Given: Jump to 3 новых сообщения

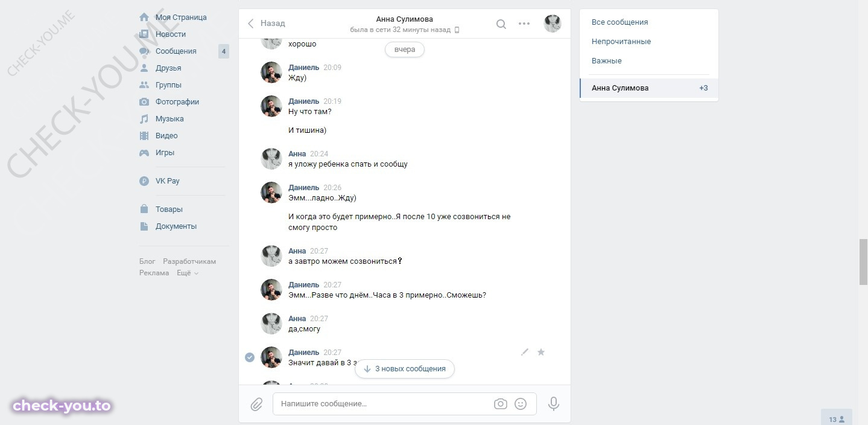Looking at the screenshot, I should point(405,369).
